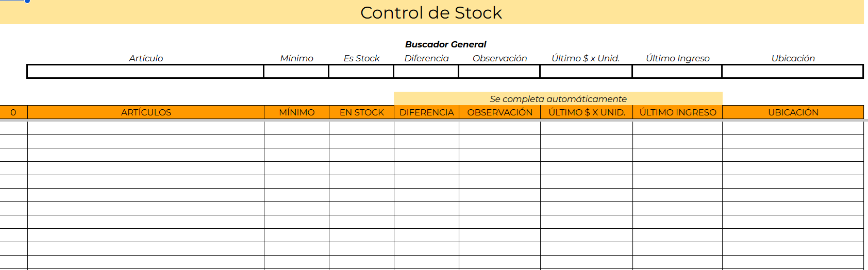Click the ARTÍCULOS column header
Viewport: 868px width, 270px height.
click(146, 112)
